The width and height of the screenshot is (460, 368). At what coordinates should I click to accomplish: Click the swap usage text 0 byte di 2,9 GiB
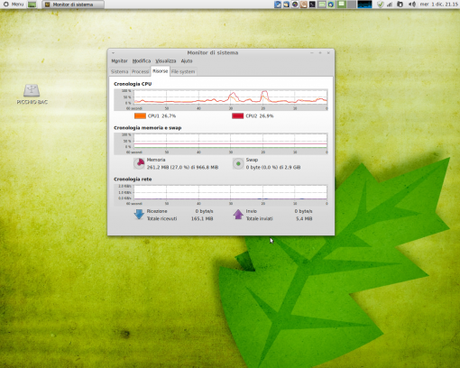273,167
